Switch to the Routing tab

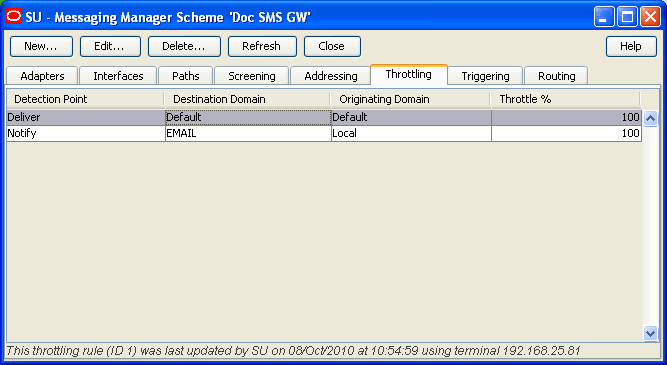[556, 76]
